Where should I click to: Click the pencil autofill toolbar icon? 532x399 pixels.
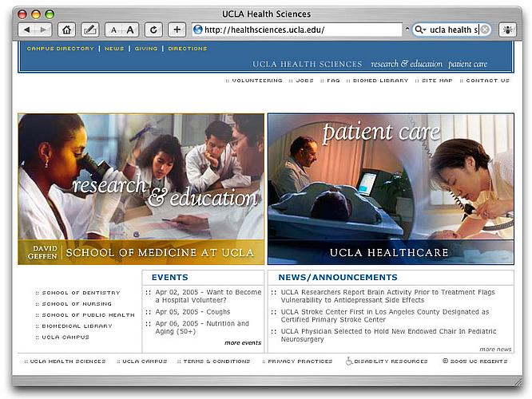pos(90,30)
